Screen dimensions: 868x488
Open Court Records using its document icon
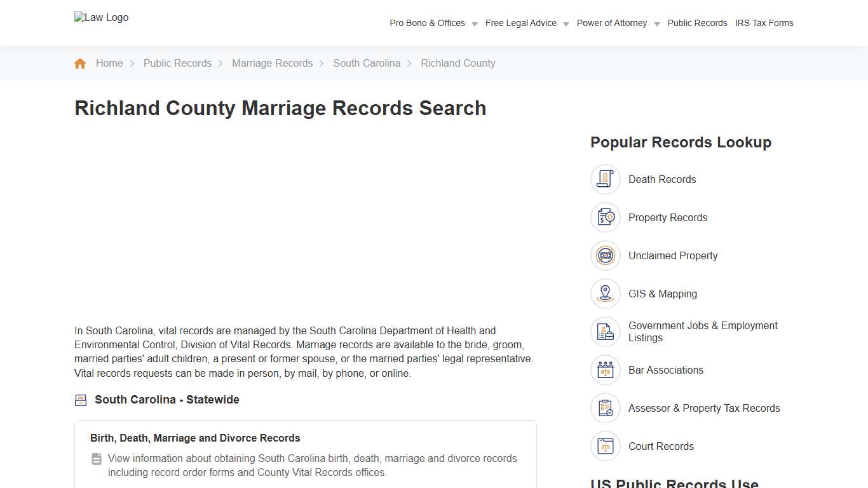coord(605,446)
